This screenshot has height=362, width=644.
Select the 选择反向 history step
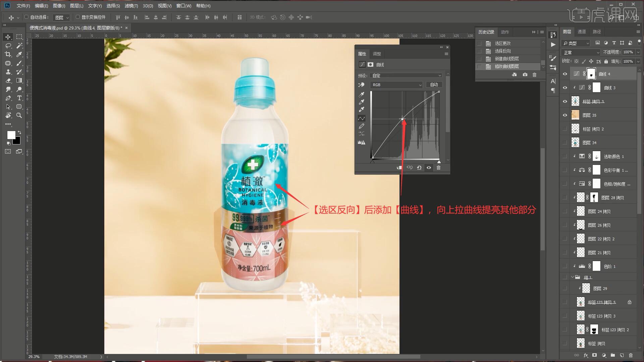click(502, 51)
